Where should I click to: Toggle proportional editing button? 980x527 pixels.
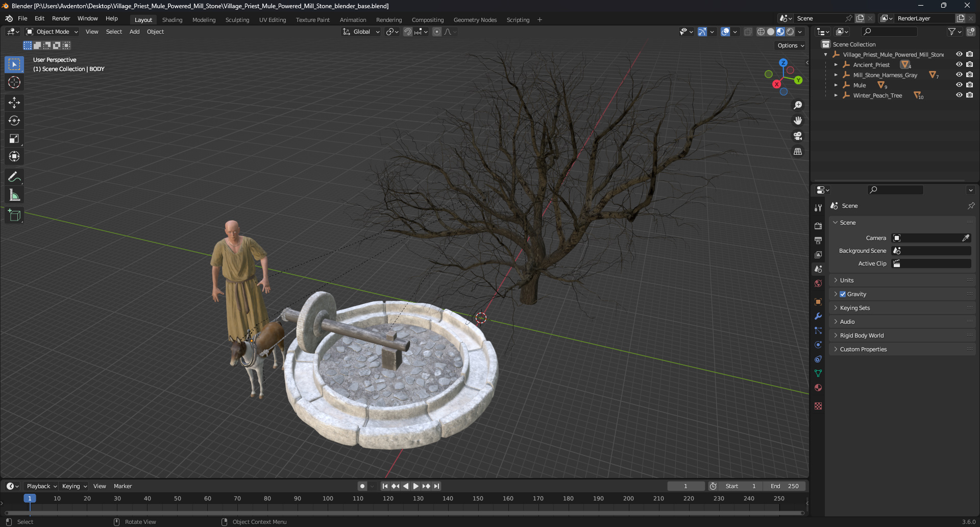[x=437, y=32]
